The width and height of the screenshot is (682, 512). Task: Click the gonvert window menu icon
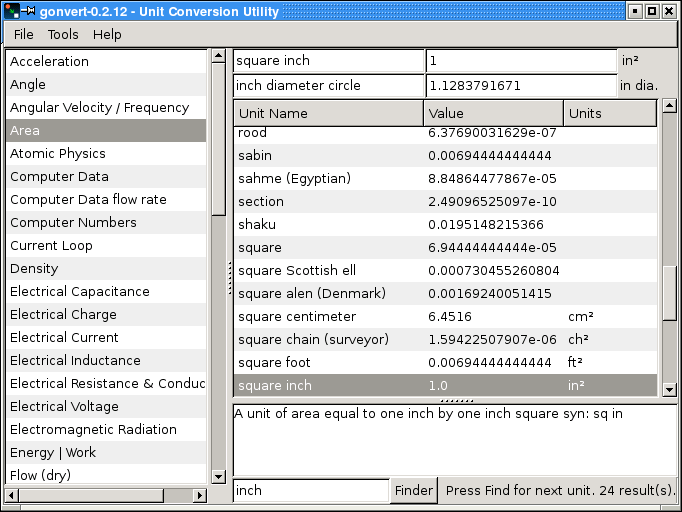pos(12,10)
